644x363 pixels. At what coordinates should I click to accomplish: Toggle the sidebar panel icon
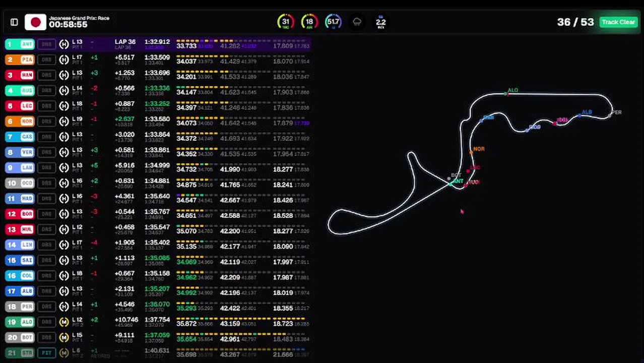14,22
